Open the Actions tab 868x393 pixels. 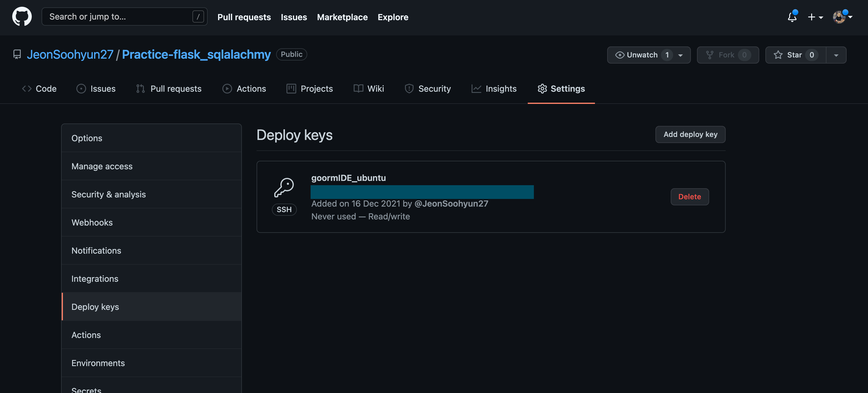244,89
